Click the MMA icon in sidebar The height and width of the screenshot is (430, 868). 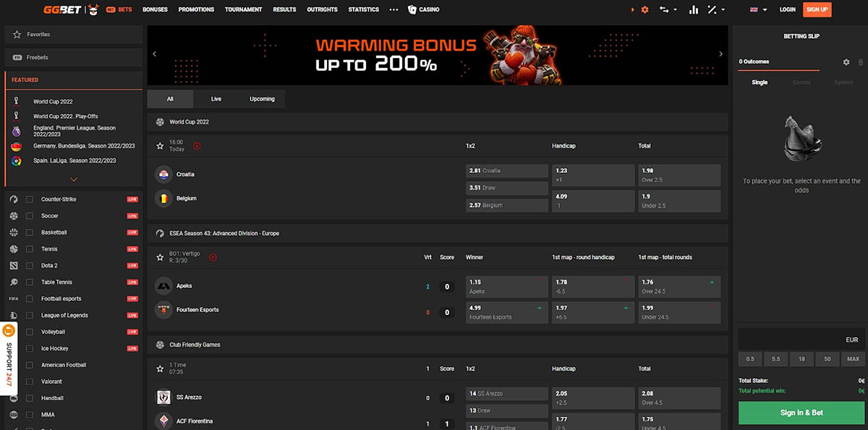(x=14, y=415)
